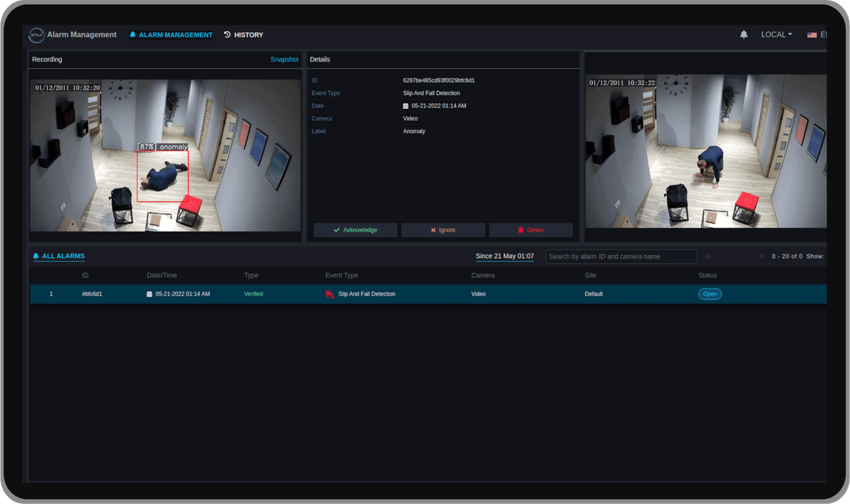Click the Video camera cell in the alarm row
This screenshot has height=504, width=850.
click(478, 294)
